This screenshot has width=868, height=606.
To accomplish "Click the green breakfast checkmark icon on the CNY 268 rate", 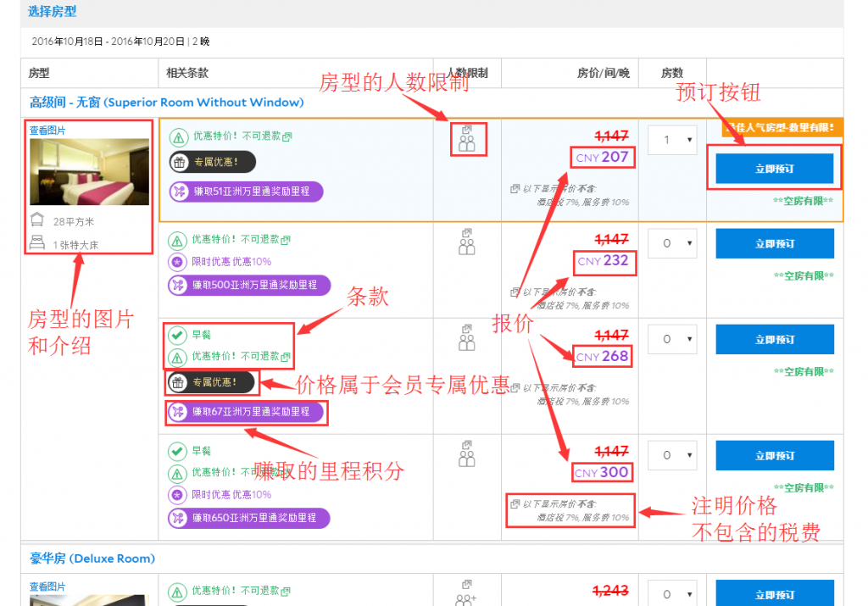I will pyautogui.click(x=177, y=334).
